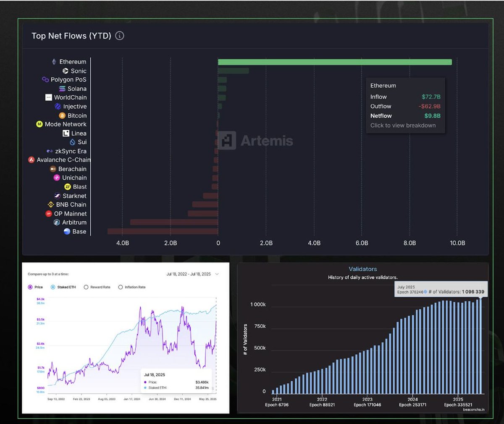Click the Blast logo icon
This screenshot has height=424, width=504.
[x=68, y=187]
